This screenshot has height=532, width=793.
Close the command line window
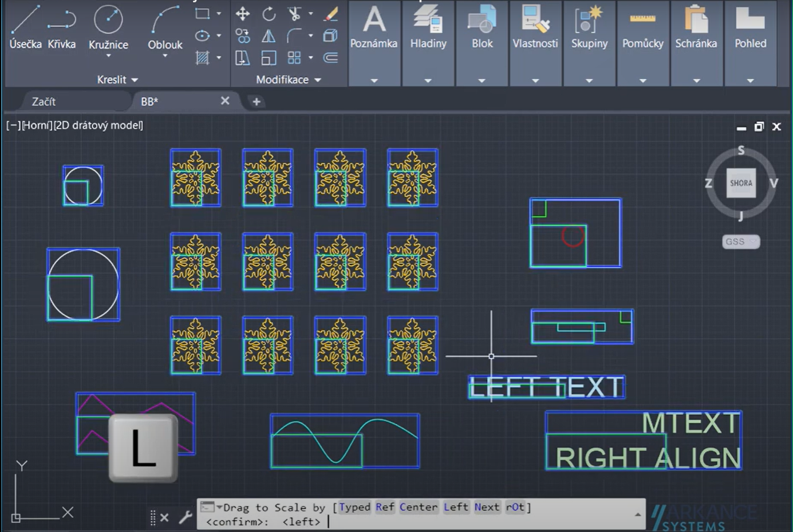click(x=164, y=518)
